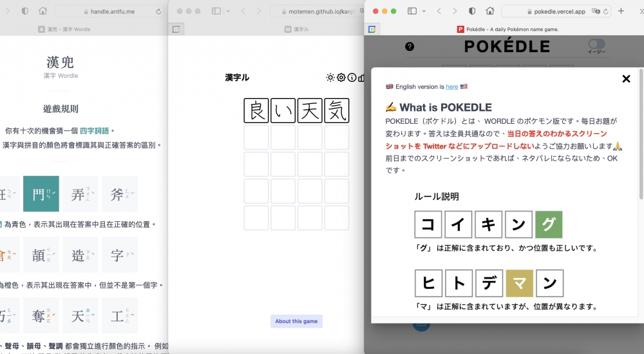Click the green グ example tile
Screen dimensions: 644x354
click(x=549, y=224)
